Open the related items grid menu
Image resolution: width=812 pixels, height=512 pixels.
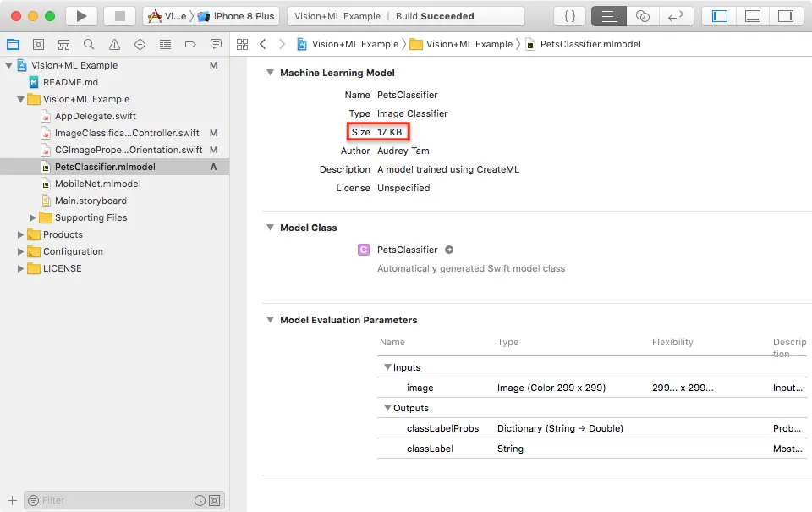click(243, 45)
